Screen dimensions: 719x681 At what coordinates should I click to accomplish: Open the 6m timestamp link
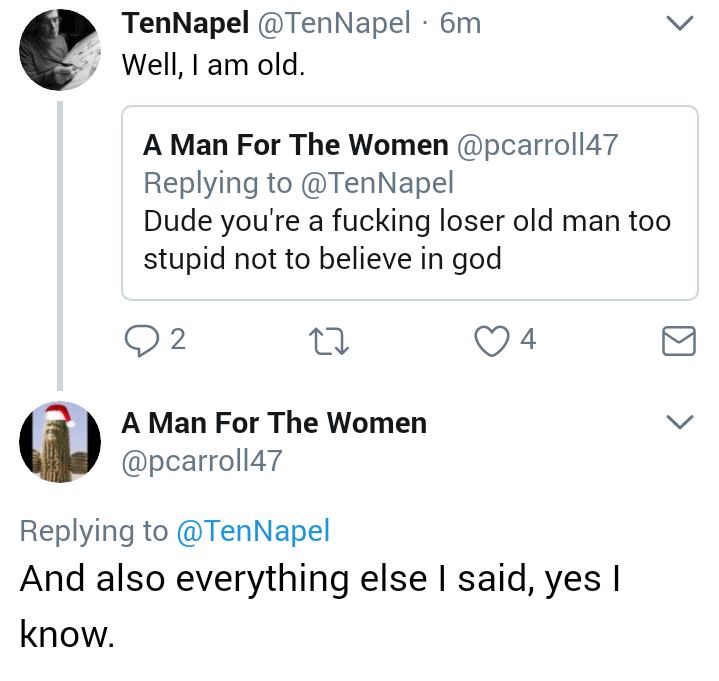[460, 23]
